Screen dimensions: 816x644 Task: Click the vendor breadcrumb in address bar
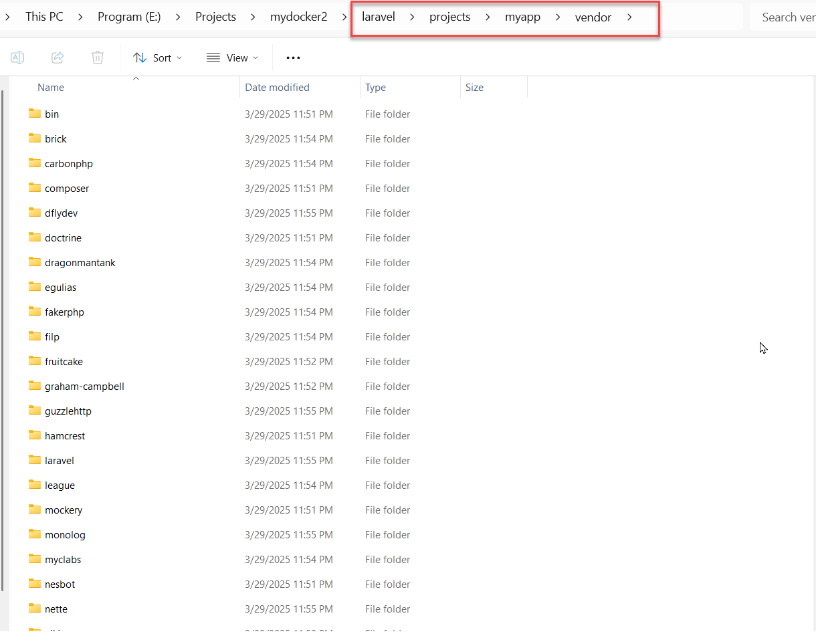pyautogui.click(x=593, y=17)
